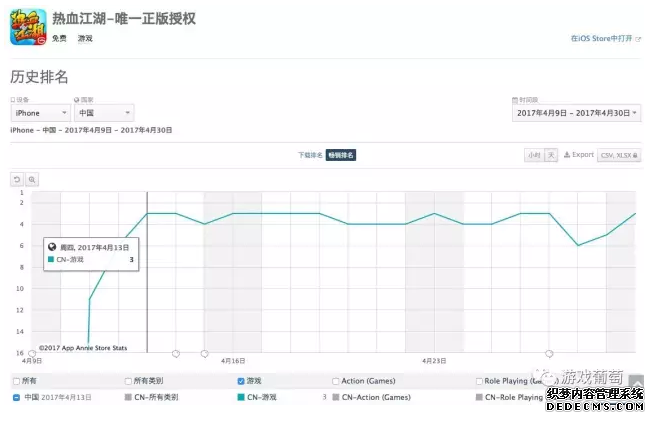Click the event marker below 4月16日 left

click(x=204, y=354)
